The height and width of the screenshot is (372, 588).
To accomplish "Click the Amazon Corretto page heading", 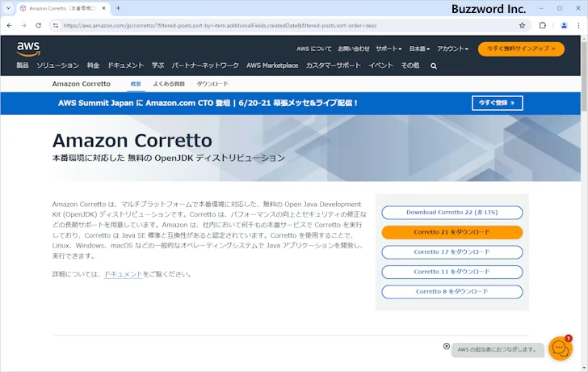I will [132, 141].
